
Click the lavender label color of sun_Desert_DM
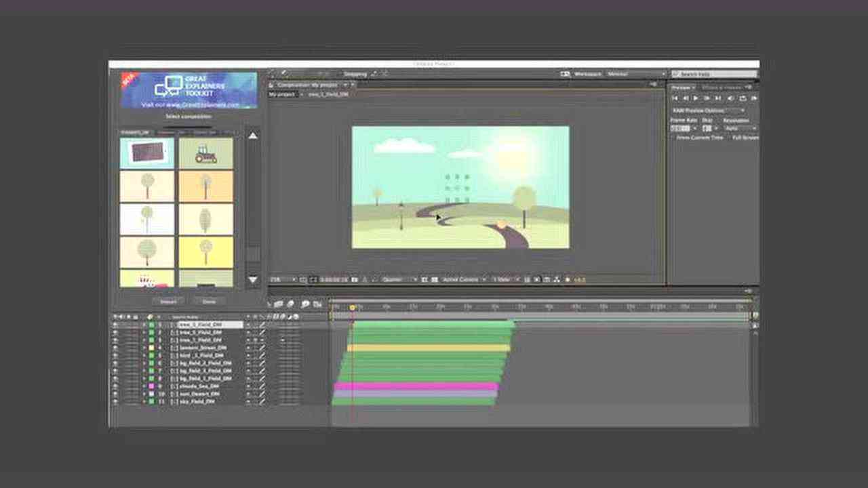tap(151, 394)
